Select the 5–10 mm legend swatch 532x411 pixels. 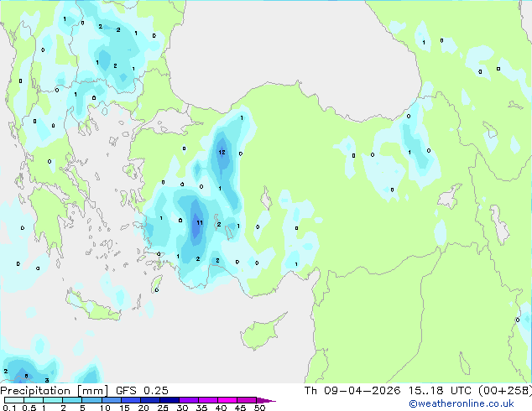click(x=91, y=400)
